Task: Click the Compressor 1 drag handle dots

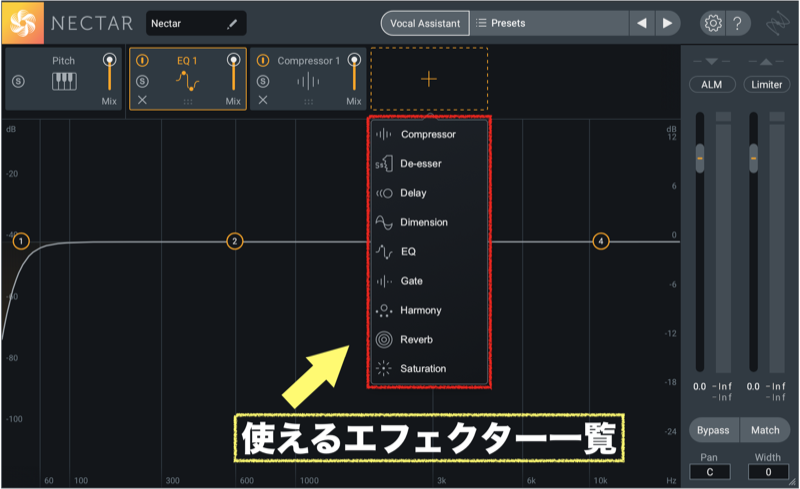Action: click(x=309, y=102)
